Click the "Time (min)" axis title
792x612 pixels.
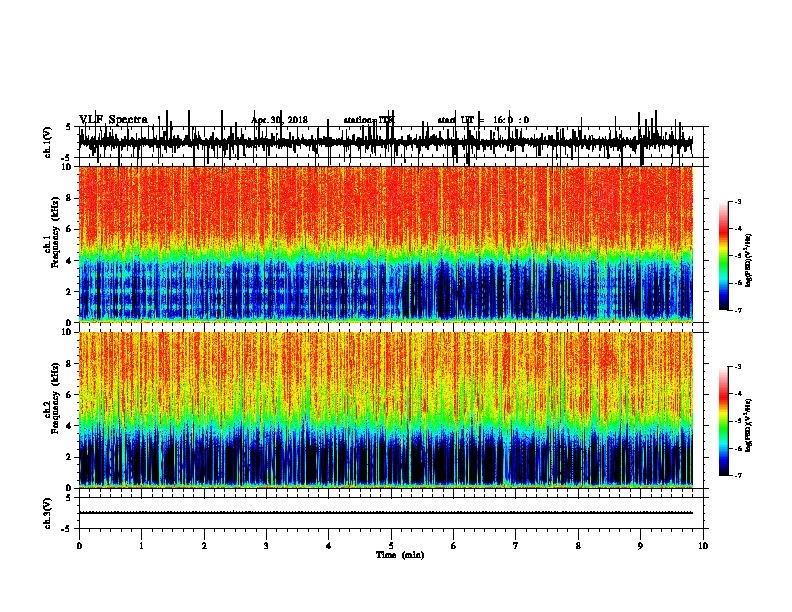400,555
